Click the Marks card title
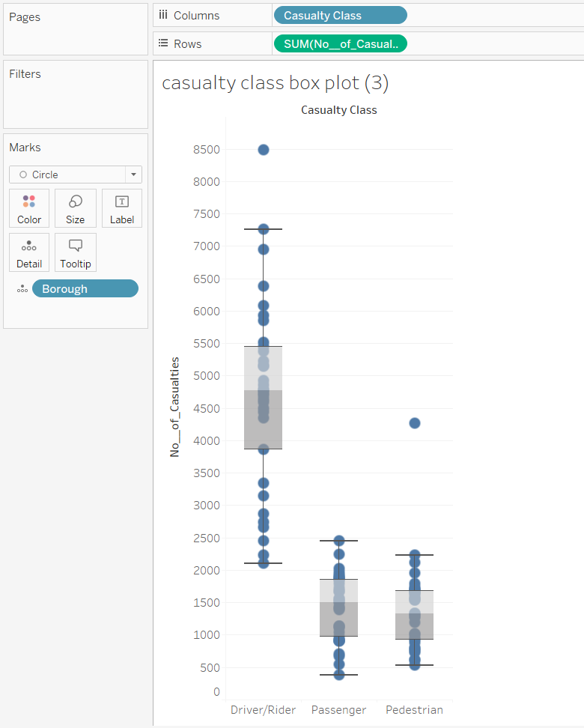Screen dimensions: 584x728 pos(25,148)
